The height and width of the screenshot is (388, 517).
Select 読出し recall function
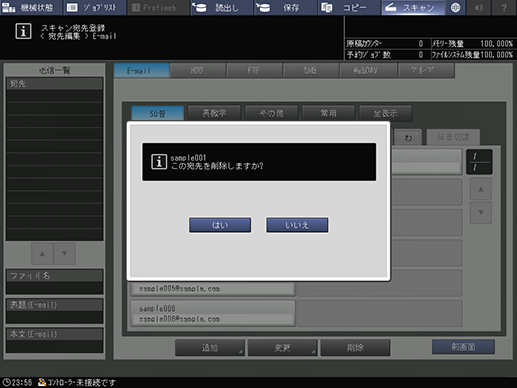point(222,7)
